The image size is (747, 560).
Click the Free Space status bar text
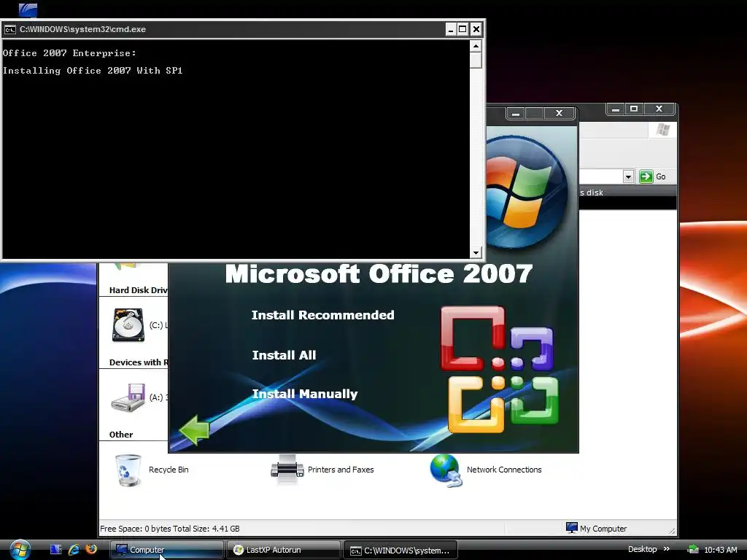169,529
